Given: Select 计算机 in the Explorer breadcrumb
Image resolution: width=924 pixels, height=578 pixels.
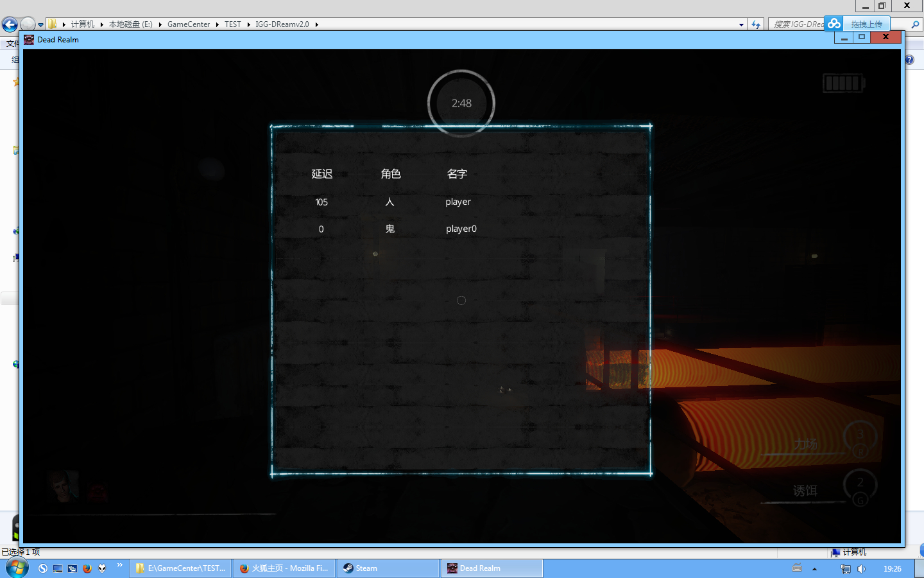Looking at the screenshot, I should pyautogui.click(x=83, y=24).
